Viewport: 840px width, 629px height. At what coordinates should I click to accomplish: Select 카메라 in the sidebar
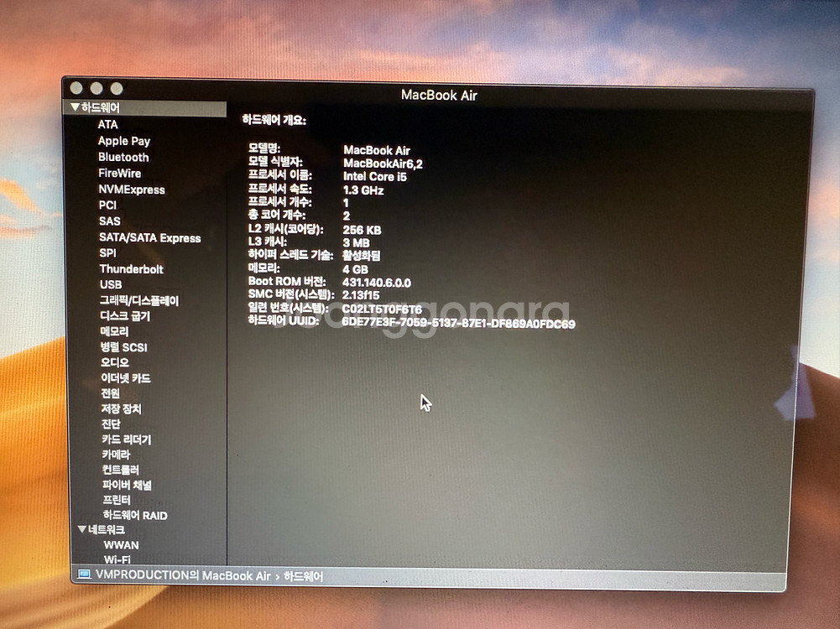click(115, 455)
